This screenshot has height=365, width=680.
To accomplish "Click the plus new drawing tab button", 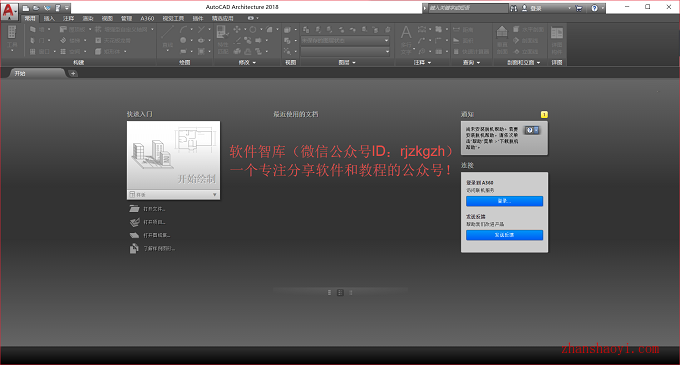I will click(73, 73).
